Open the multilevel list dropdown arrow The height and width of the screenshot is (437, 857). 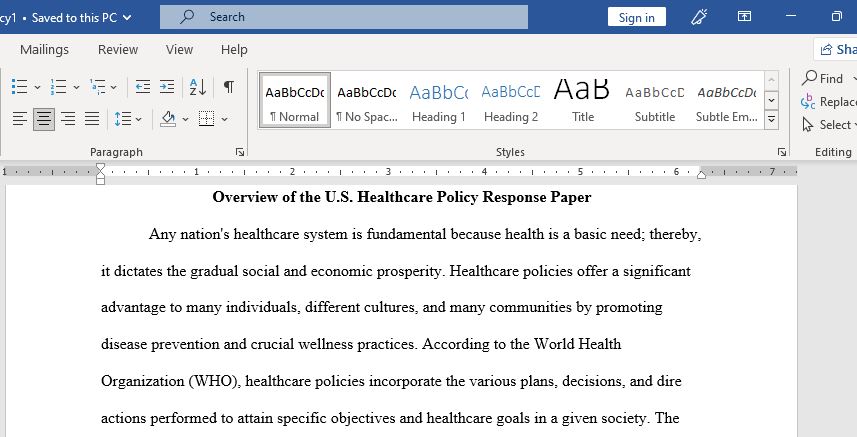(113, 87)
